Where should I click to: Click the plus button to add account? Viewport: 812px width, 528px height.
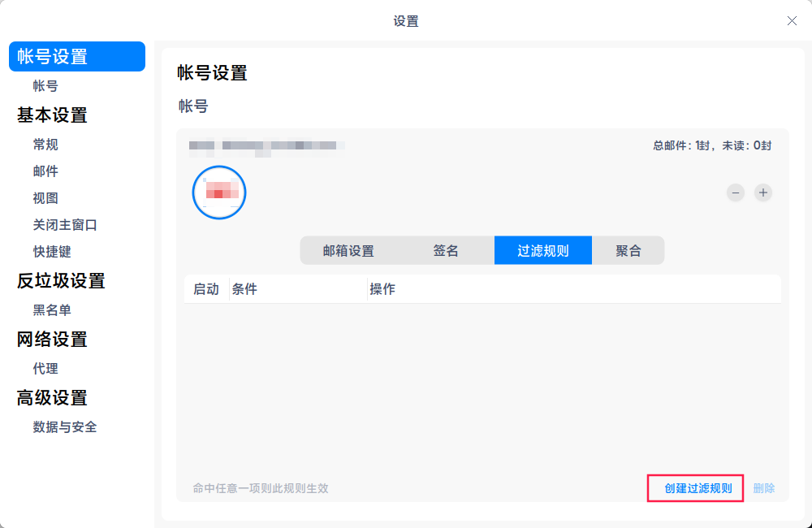click(762, 193)
